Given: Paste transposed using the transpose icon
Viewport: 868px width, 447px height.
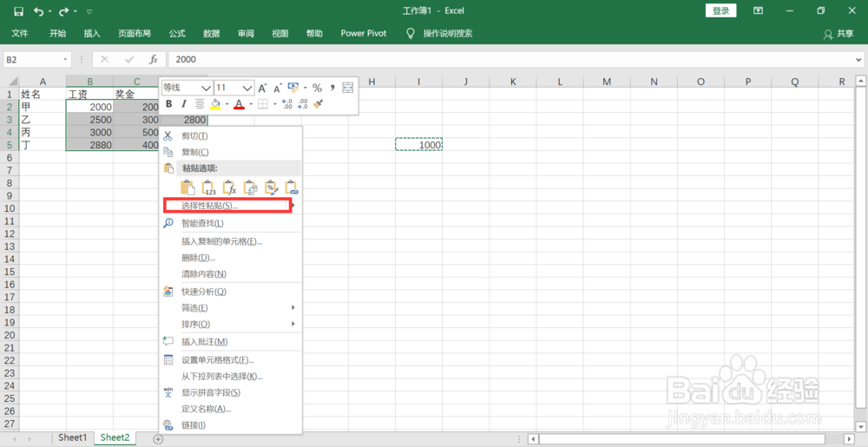Looking at the screenshot, I should (x=250, y=187).
